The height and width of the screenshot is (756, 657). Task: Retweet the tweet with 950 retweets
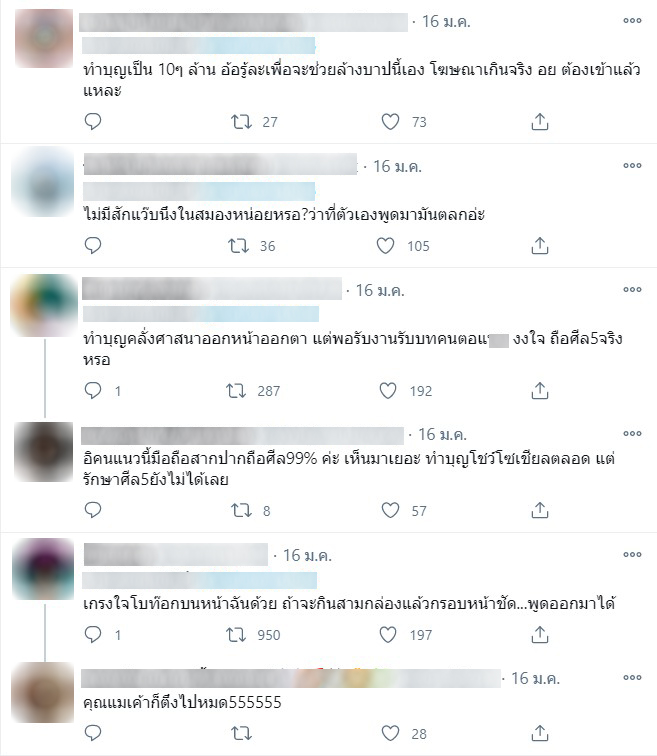(236, 634)
